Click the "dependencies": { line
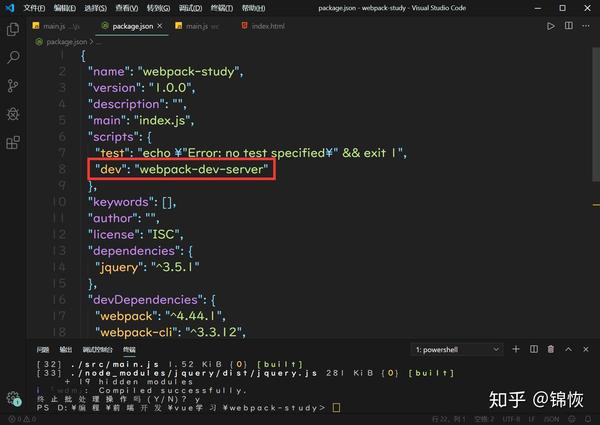The height and width of the screenshot is (425, 600). (140, 251)
